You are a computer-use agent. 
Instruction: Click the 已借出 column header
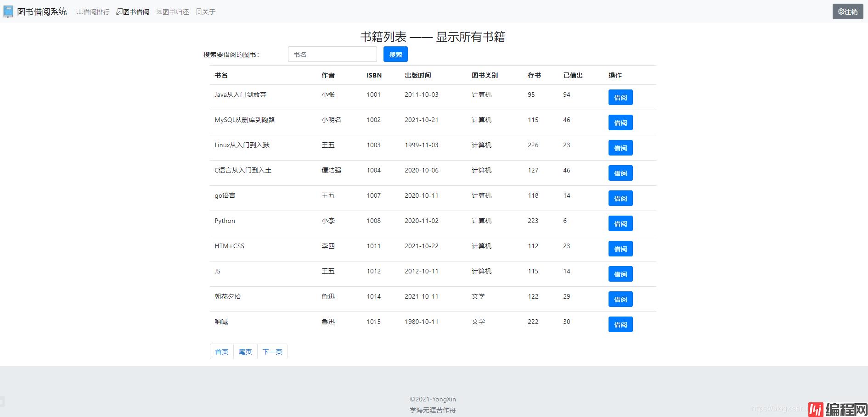[x=573, y=75]
